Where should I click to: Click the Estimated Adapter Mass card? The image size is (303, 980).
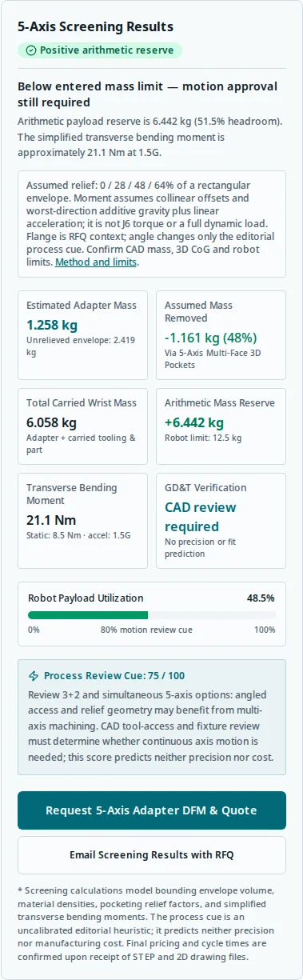tap(82, 335)
